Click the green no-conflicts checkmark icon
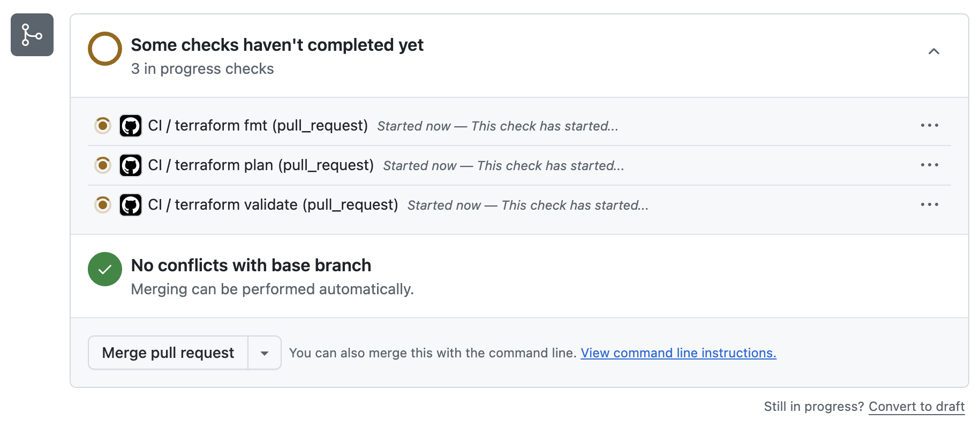 [105, 269]
